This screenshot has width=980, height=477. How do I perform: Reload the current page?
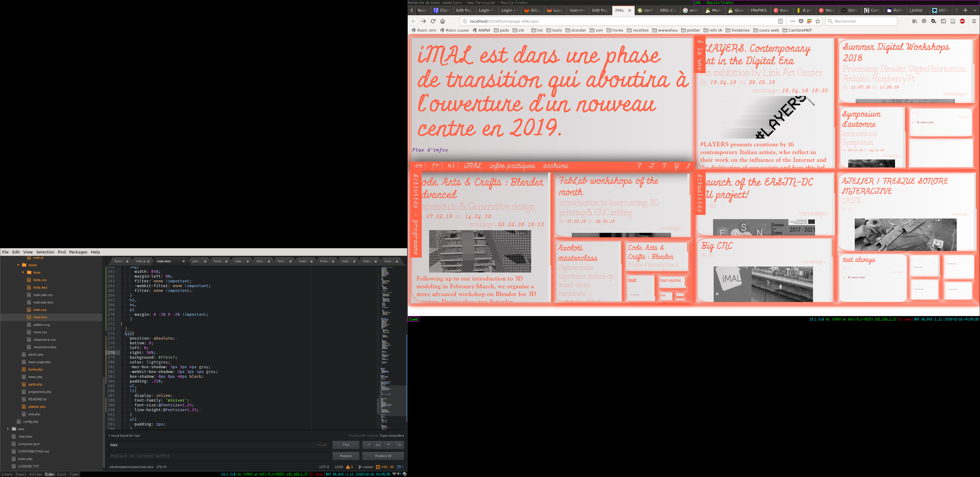coord(433,21)
